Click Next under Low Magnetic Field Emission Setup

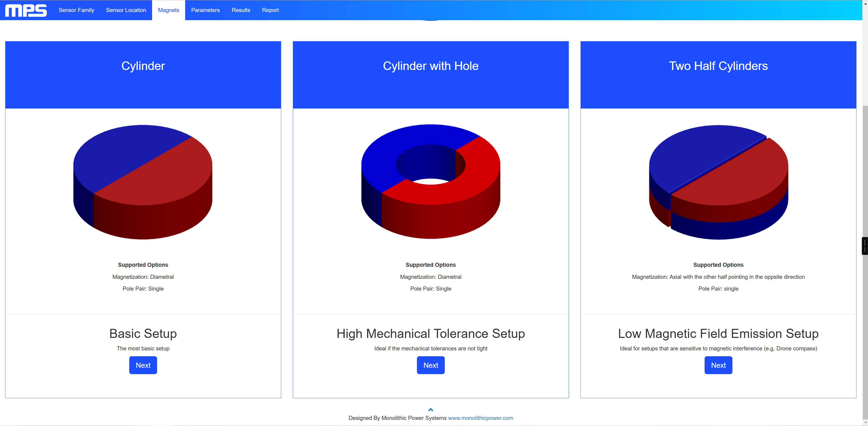(x=718, y=365)
